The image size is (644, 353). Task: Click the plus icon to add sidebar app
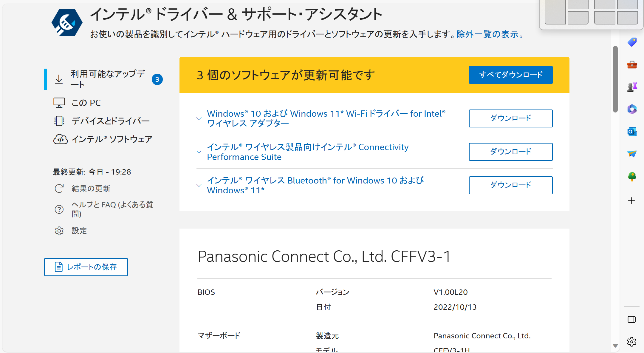point(631,201)
